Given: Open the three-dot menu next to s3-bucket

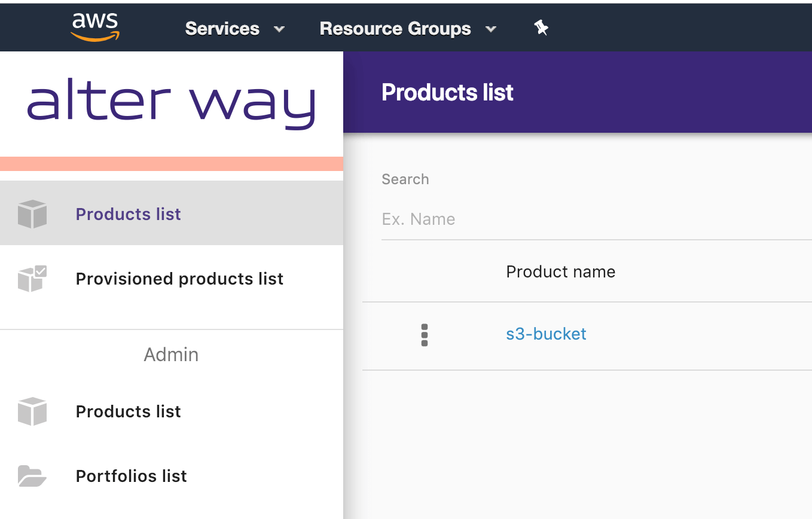Looking at the screenshot, I should click(425, 335).
